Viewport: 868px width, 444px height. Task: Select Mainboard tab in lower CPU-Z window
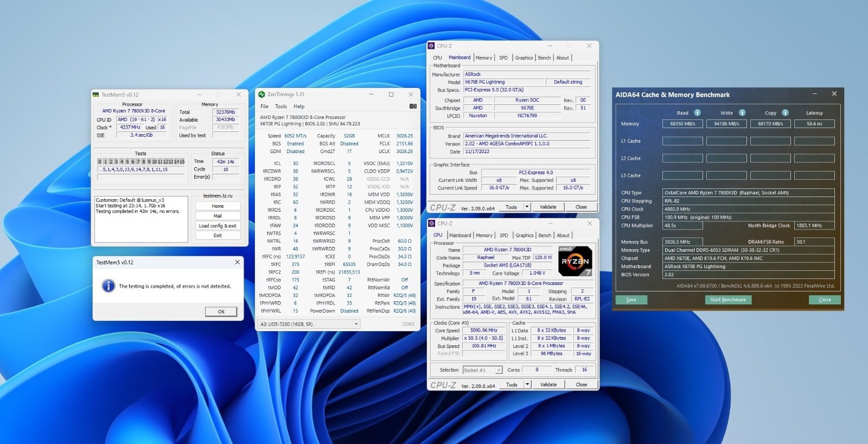tap(460, 236)
